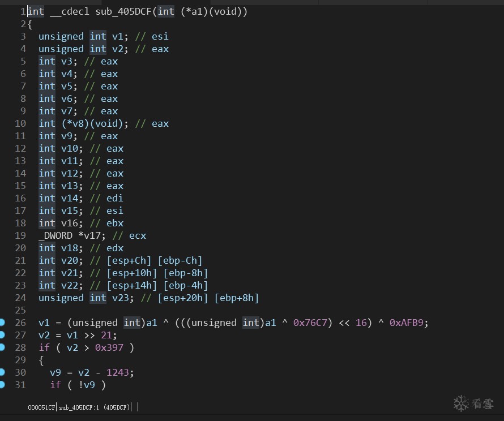504x421 pixels.
Task: Click the blue marker dot beside line 31
Action: tap(2, 385)
